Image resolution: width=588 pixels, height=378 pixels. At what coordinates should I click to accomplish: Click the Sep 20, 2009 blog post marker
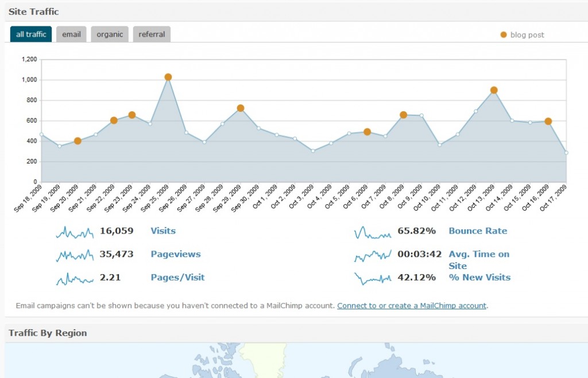(78, 141)
